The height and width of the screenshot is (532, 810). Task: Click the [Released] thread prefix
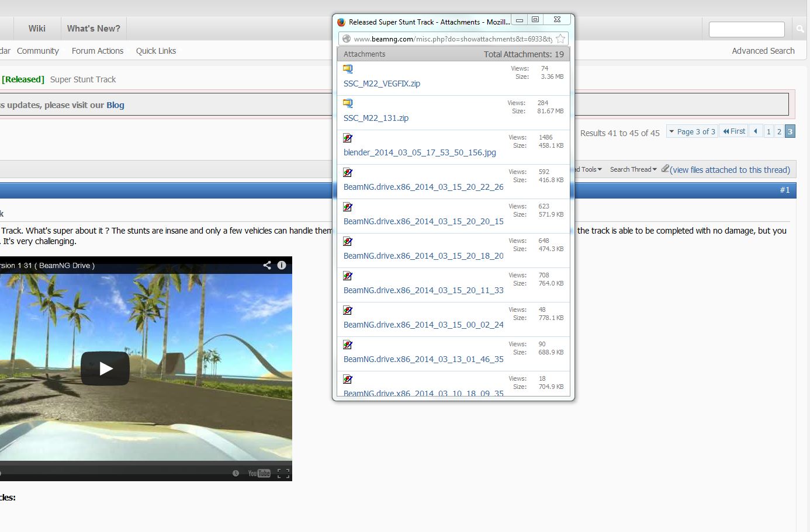coord(23,79)
